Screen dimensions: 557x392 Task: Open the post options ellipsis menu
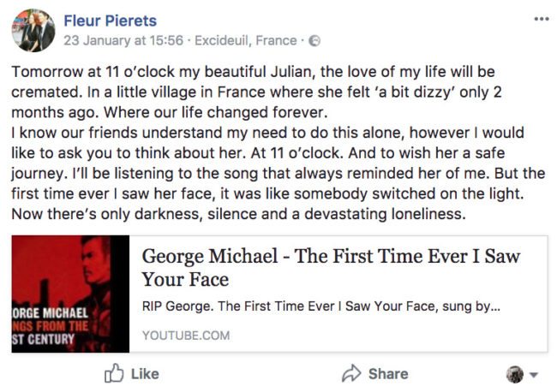pyautogui.click(x=541, y=19)
